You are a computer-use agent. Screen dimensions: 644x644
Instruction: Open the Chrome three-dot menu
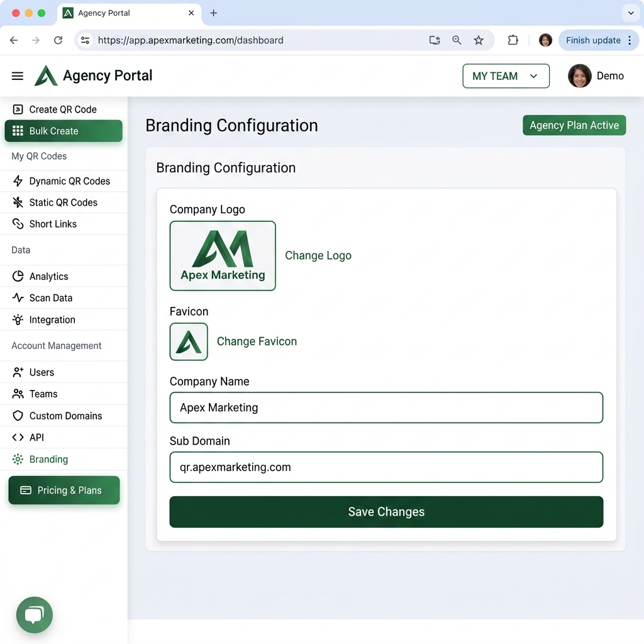pos(630,40)
